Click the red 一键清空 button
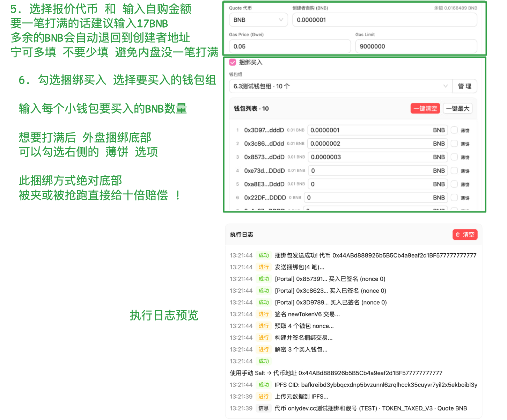The image size is (507, 420). pos(425,108)
